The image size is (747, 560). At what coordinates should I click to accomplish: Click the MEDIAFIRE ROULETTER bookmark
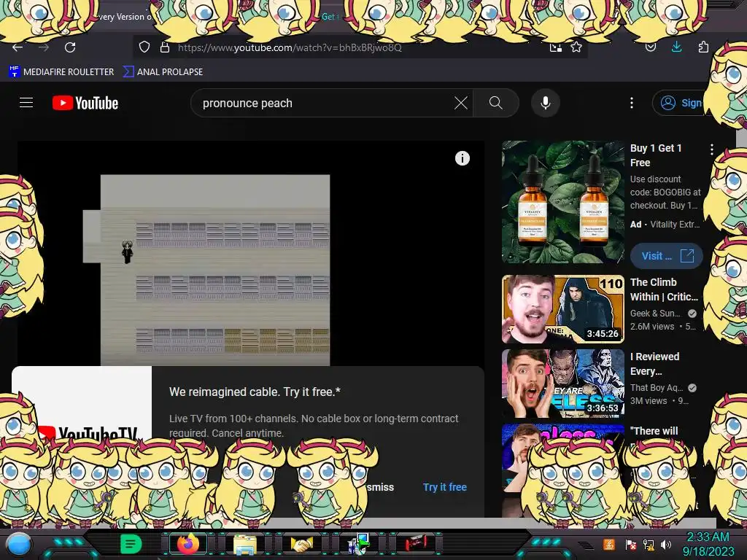click(x=61, y=72)
